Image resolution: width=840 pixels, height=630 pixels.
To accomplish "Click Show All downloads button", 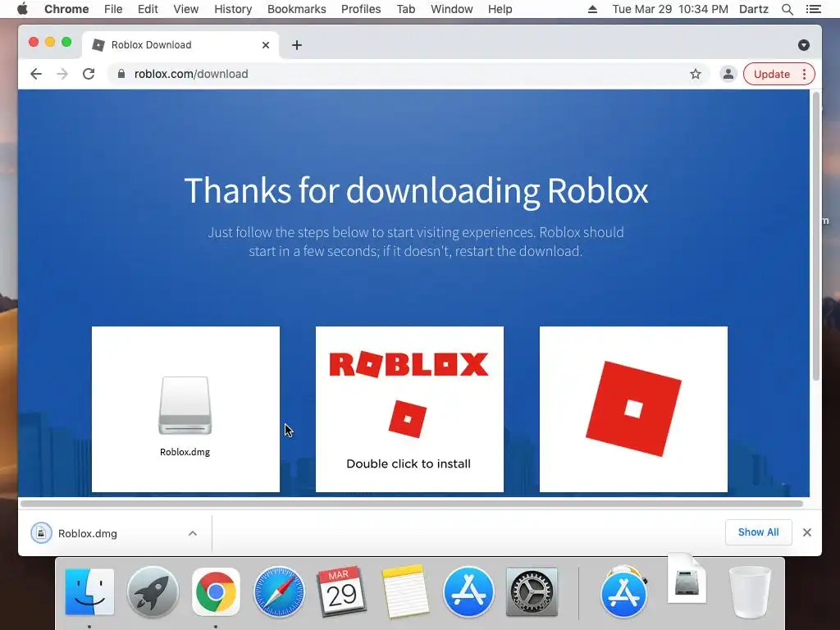I will 758,532.
